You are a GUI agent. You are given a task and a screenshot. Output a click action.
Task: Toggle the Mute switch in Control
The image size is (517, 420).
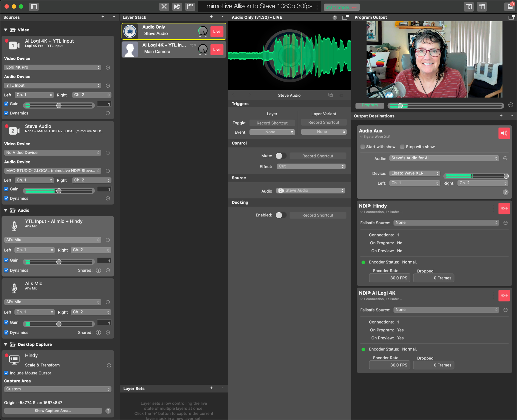[281, 156]
